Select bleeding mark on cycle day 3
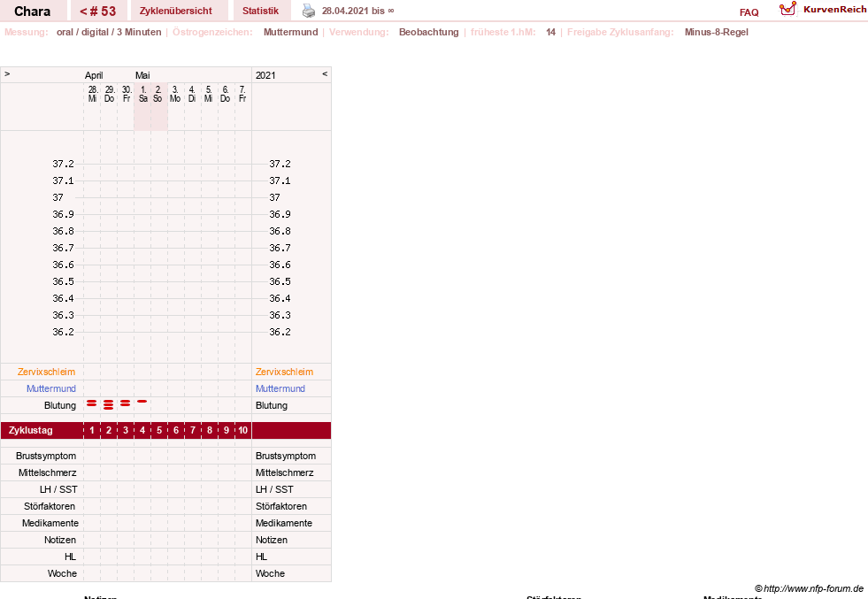 pyautogui.click(x=125, y=403)
